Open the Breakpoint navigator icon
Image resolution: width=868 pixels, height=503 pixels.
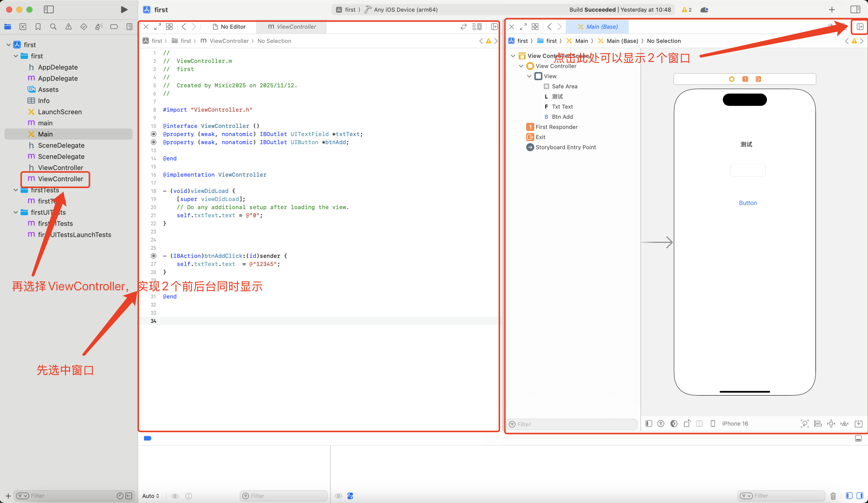[114, 27]
